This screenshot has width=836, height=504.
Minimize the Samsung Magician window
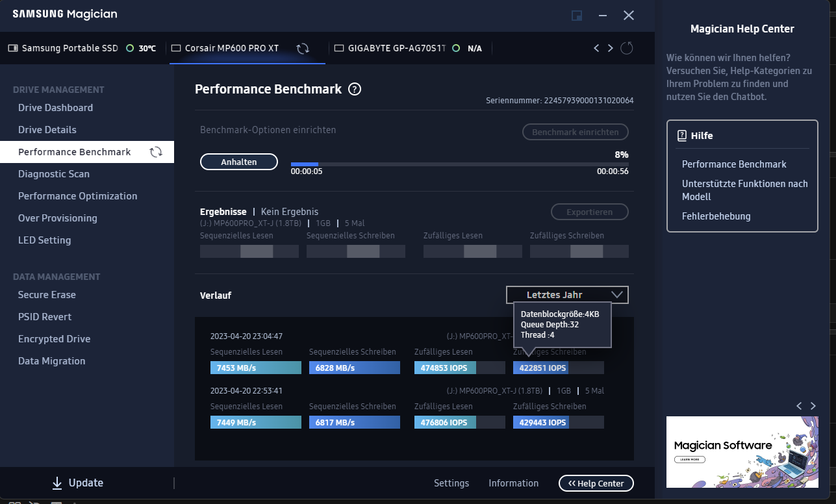pos(603,15)
